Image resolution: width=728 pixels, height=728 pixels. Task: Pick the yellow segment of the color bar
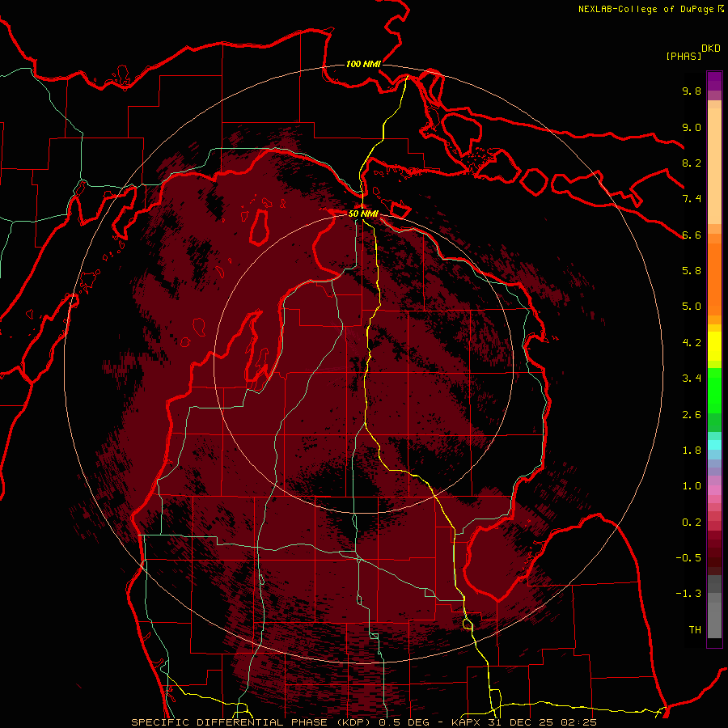pyautogui.click(x=714, y=346)
